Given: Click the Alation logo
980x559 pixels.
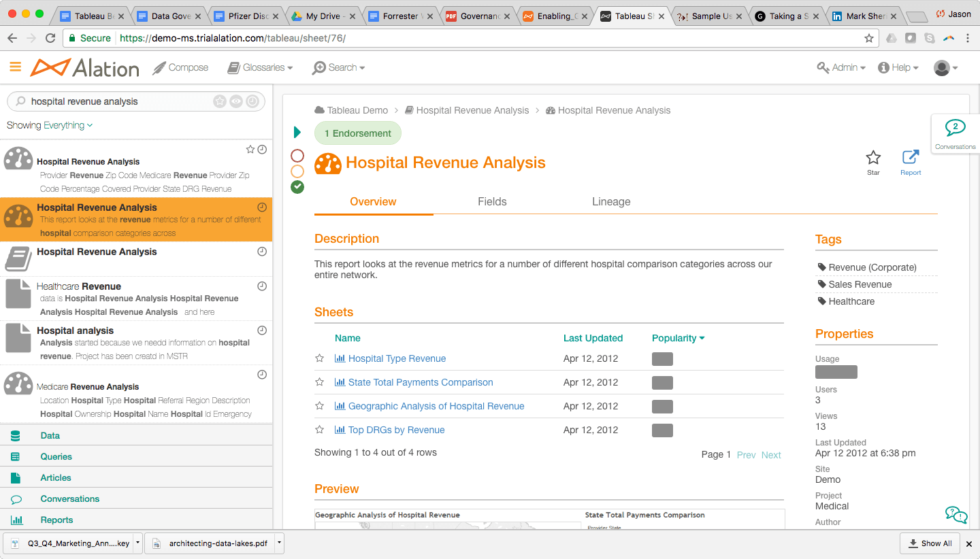Looking at the screenshot, I should (85, 67).
